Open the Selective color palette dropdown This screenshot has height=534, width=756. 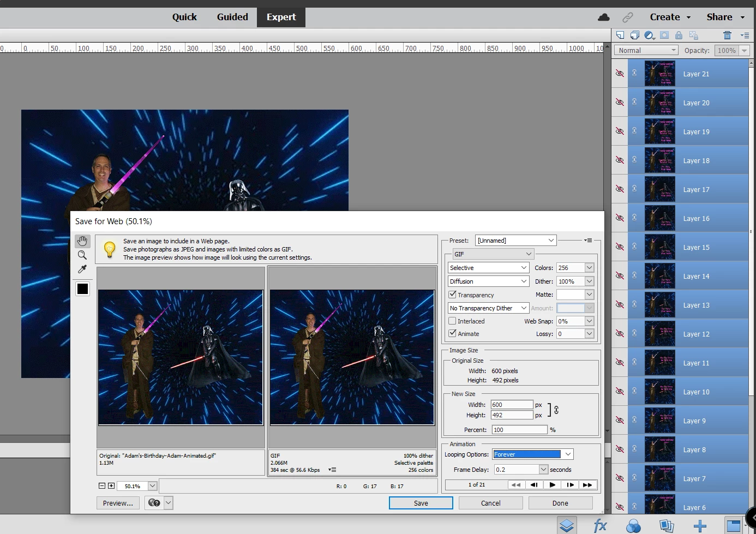pos(488,268)
